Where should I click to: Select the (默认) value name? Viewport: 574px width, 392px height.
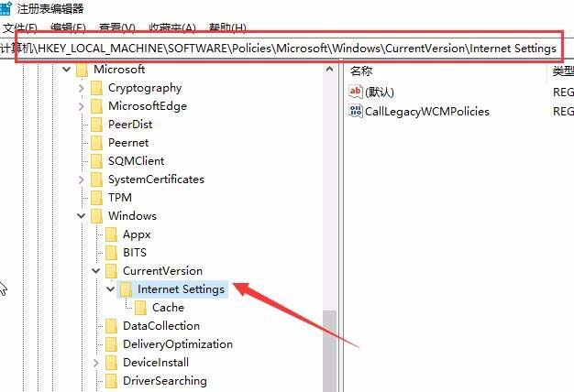pyautogui.click(x=380, y=93)
